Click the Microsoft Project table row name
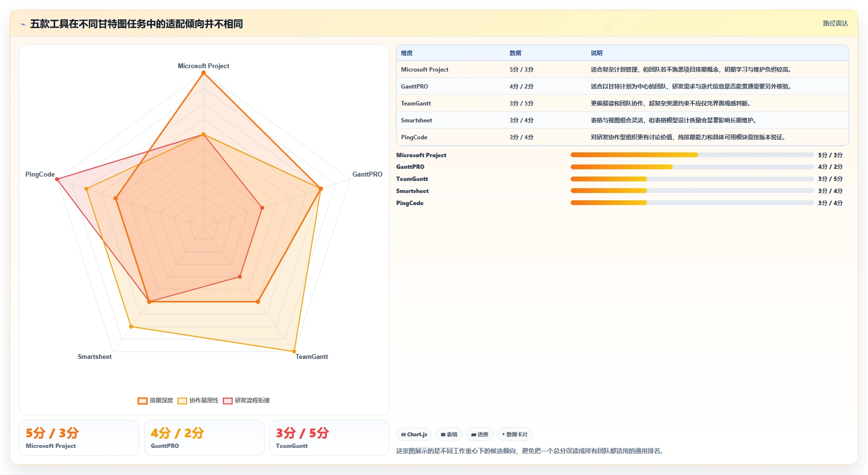The width and height of the screenshot is (868, 475). (425, 70)
